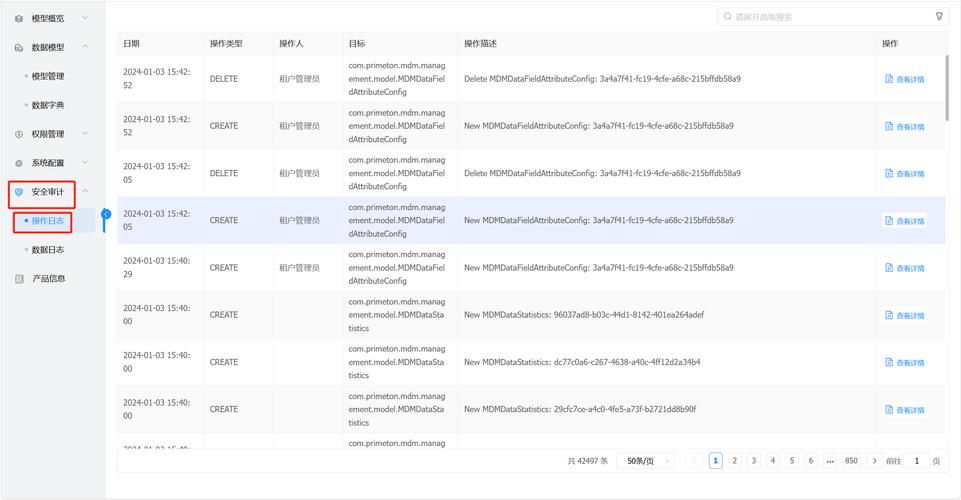The image size is (961, 500).
Task: Collapse sidebar with the blue arrow button
Action: pos(106,214)
